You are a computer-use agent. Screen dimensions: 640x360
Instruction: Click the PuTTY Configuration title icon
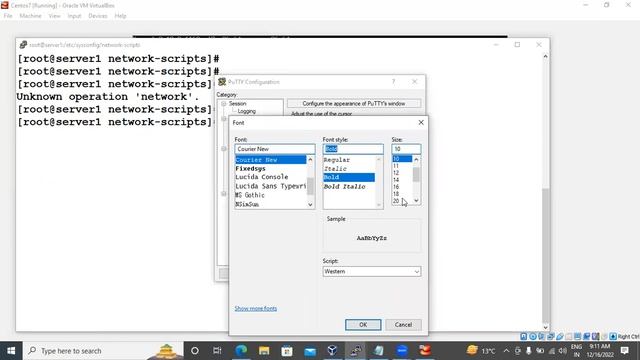(x=222, y=82)
